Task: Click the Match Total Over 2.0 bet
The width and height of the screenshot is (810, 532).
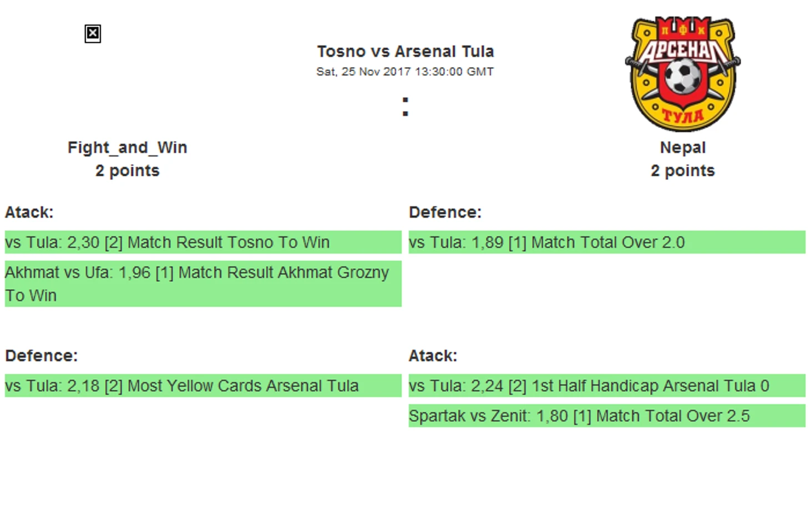Action: coord(607,242)
